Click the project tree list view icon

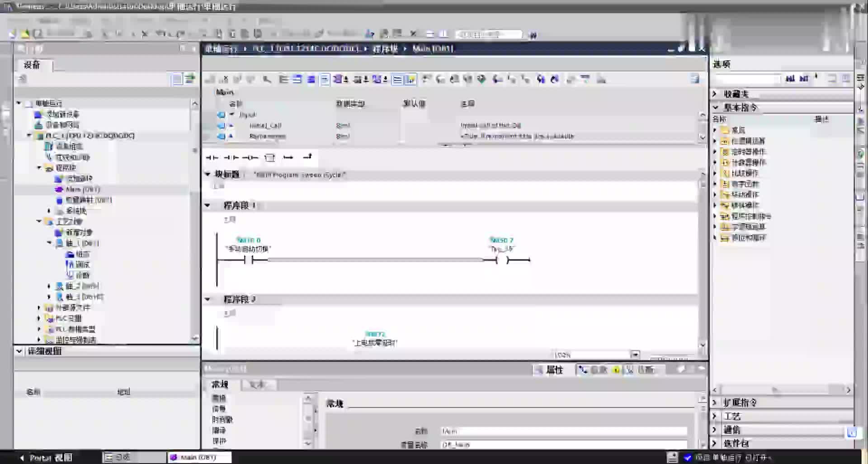click(177, 80)
